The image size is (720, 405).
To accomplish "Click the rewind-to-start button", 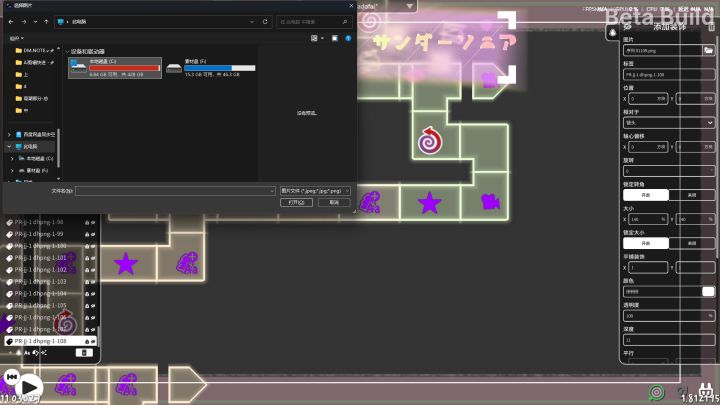I will pyautogui.click(x=12, y=377).
